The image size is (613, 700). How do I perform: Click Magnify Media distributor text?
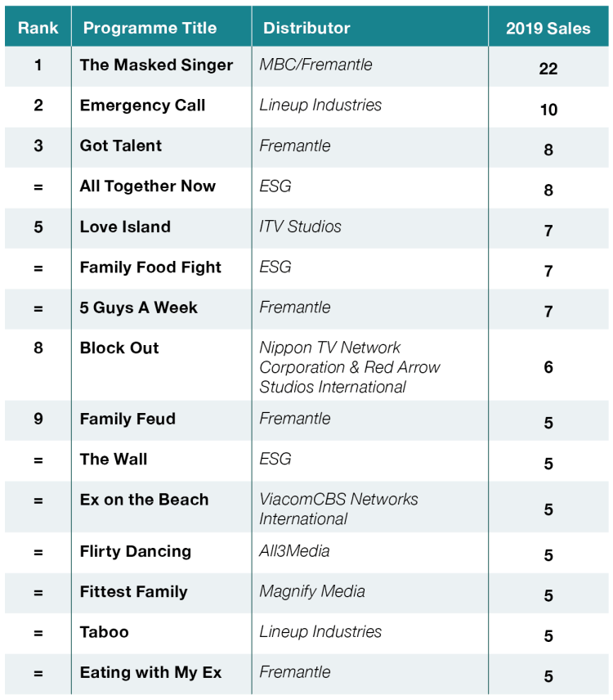click(x=312, y=591)
